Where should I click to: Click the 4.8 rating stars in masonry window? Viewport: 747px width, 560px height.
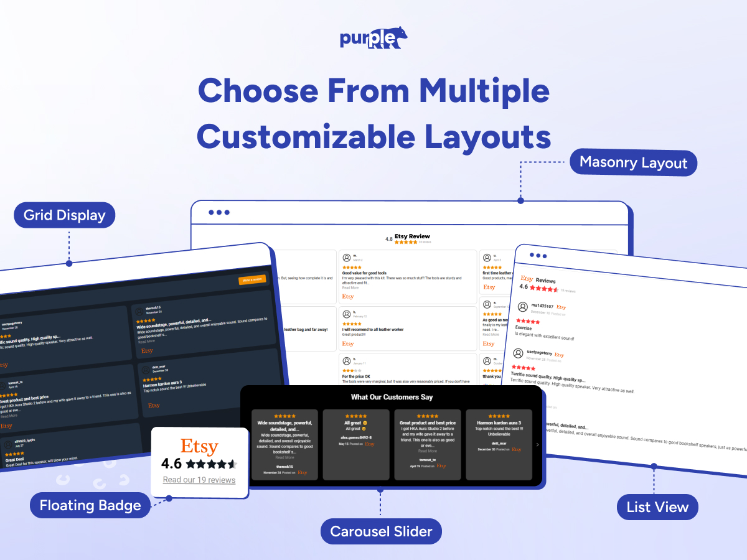406,242
